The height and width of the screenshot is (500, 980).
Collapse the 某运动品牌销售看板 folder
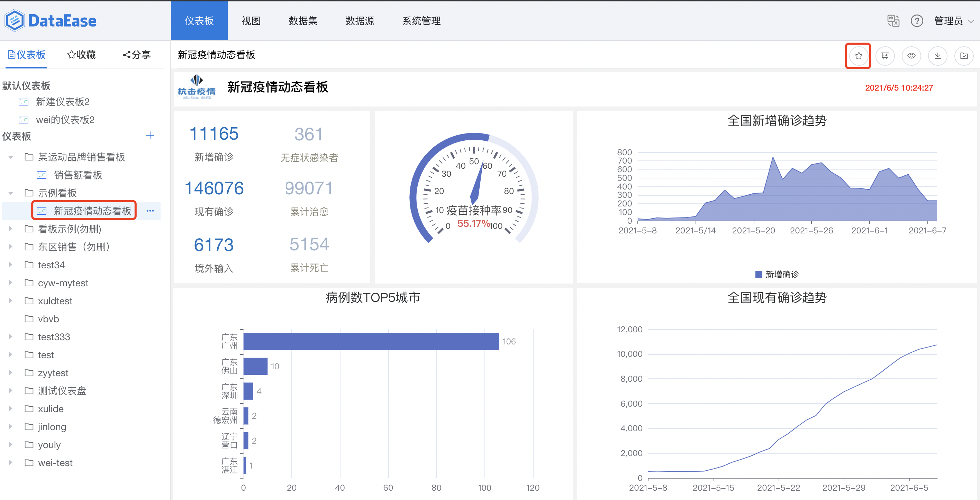11,157
